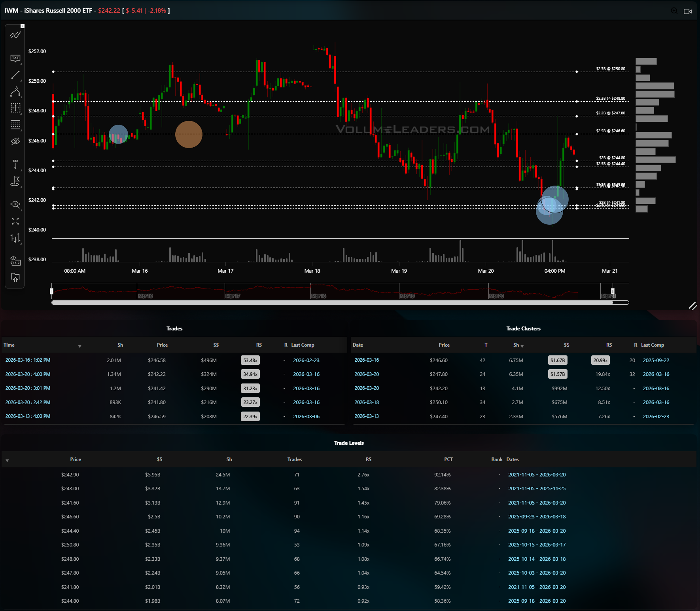Click the 24.5M shares cell
The height and width of the screenshot is (611, 700).
click(x=223, y=475)
